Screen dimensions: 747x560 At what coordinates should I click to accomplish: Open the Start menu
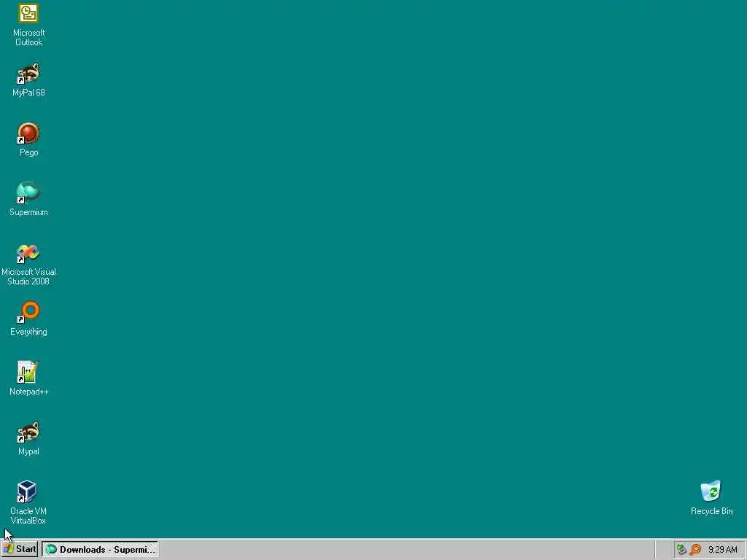[20, 549]
